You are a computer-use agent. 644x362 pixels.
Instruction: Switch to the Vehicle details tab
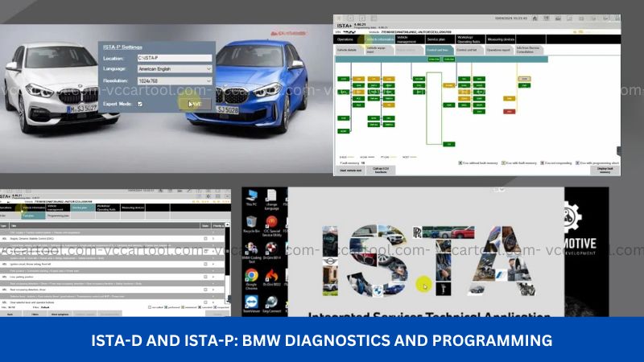[349, 50]
